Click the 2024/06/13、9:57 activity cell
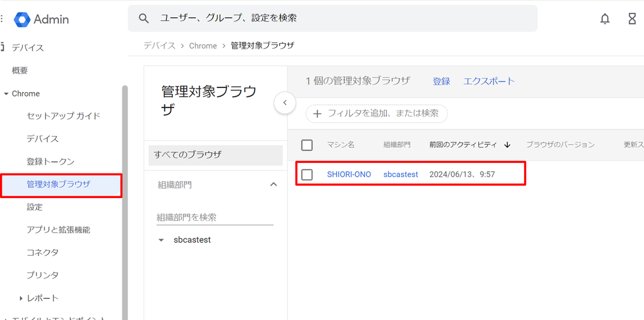Image resolution: width=644 pixels, height=320 pixels. (x=462, y=175)
